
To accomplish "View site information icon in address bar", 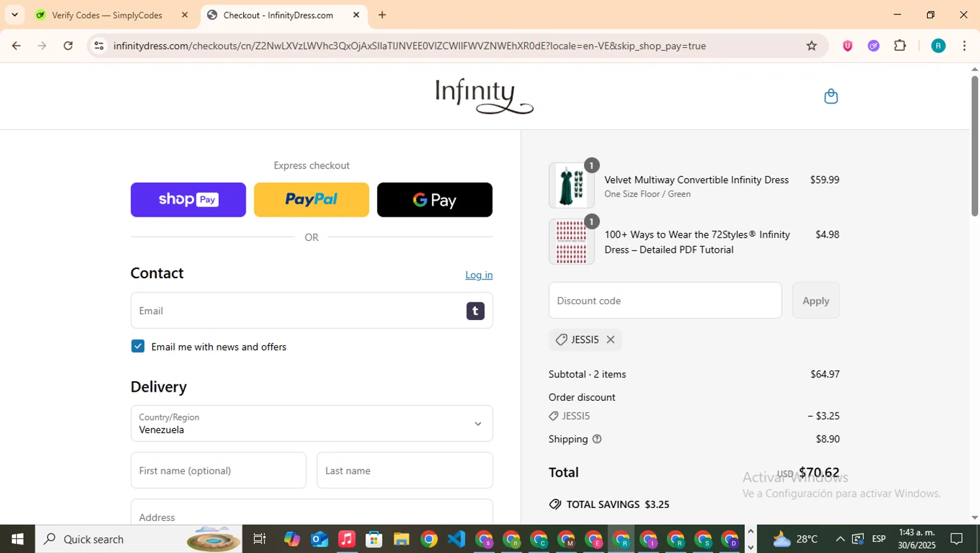I will pos(99,46).
